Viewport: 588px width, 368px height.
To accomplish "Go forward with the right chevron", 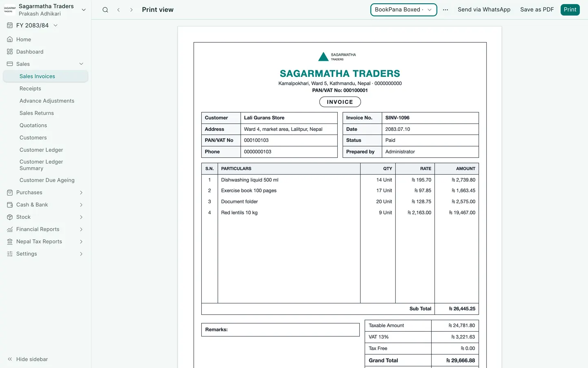I will (x=131, y=10).
